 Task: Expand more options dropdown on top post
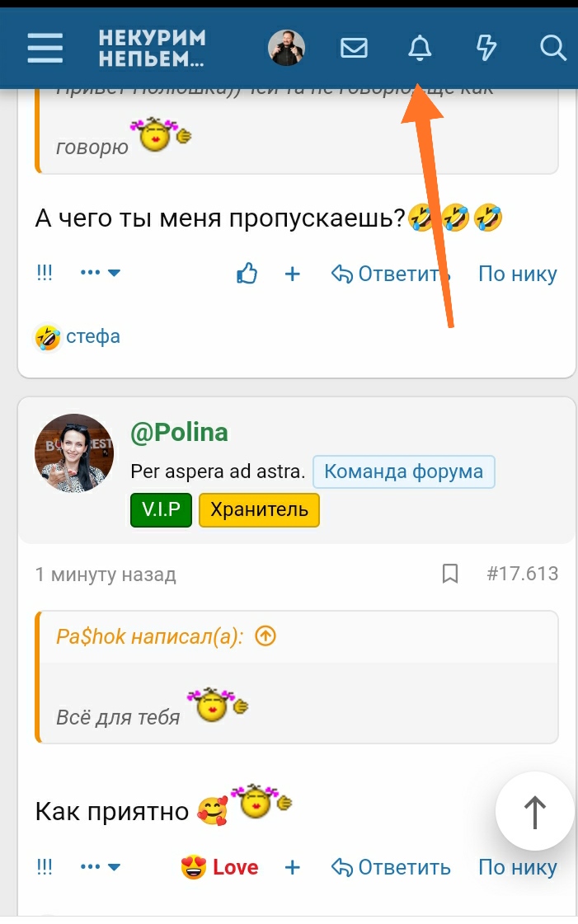pyautogui.click(x=101, y=274)
